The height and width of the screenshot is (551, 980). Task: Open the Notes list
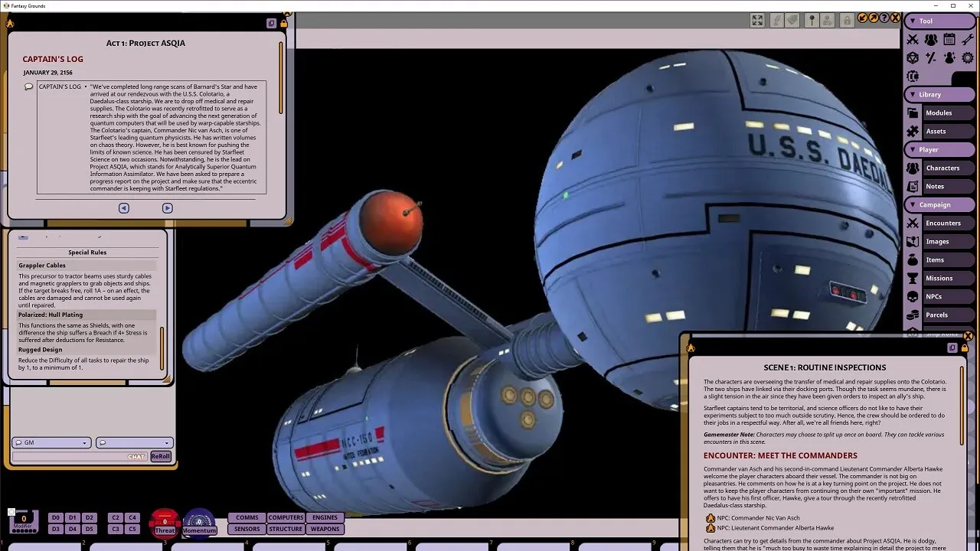pyautogui.click(x=948, y=187)
